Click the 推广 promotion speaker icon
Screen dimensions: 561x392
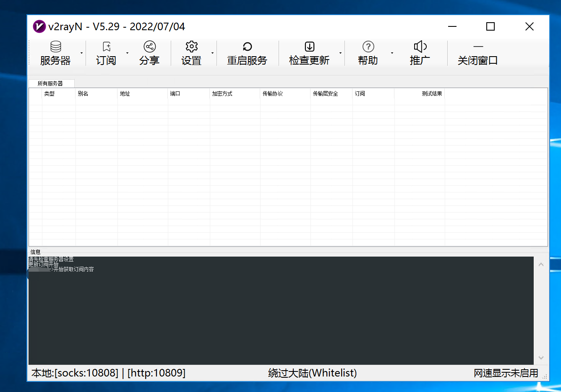(x=420, y=47)
